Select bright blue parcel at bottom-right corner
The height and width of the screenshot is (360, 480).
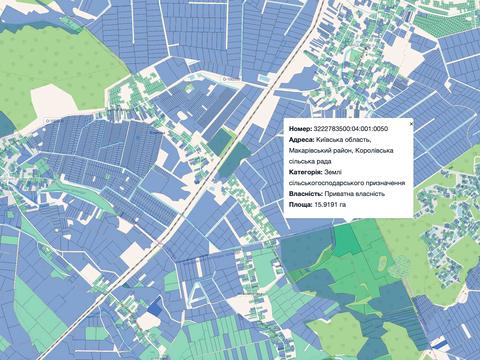pos(439,344)
